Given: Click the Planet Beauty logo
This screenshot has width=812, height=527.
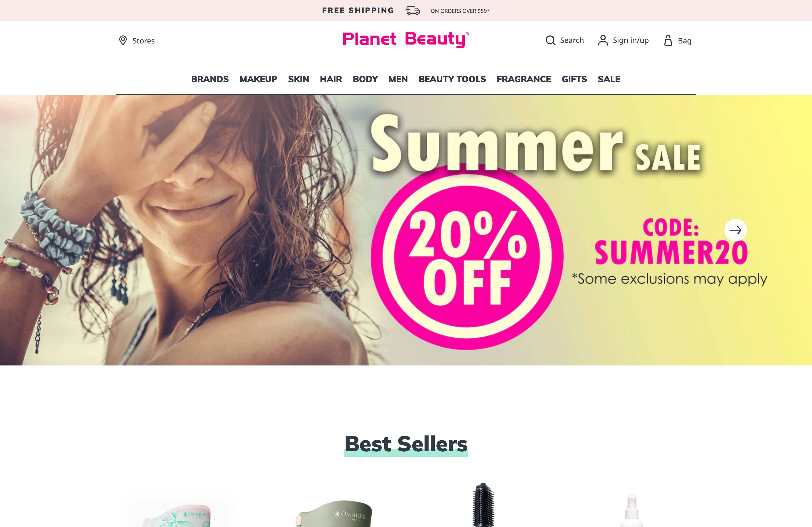Looking at the screenshot, I should click(x=406, y=39).
